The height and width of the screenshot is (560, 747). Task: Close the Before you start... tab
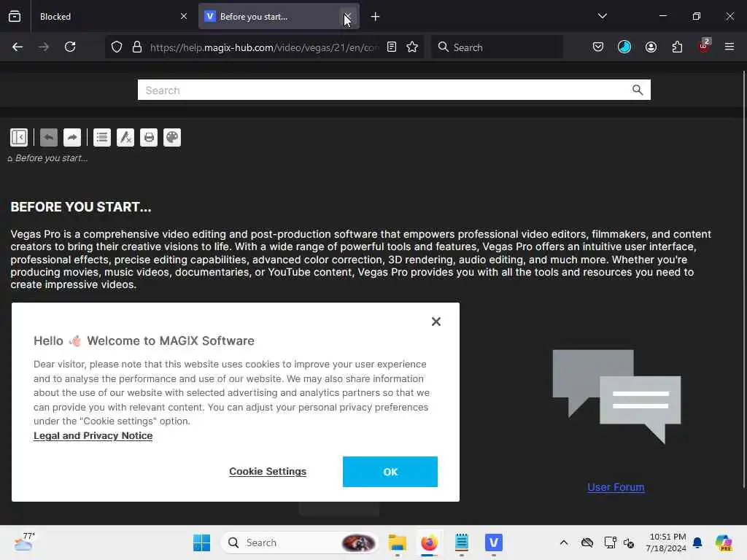click(x=348, y=17)
